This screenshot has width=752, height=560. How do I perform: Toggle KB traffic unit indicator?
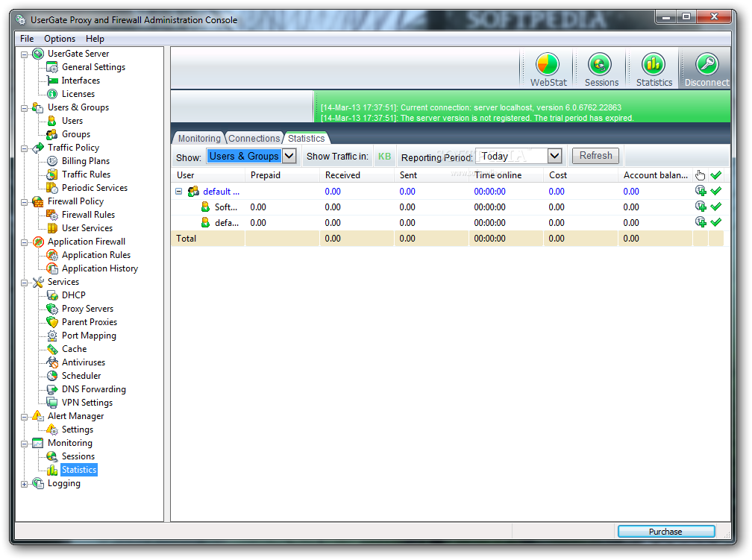pyautogui.click(x=385, y=157)
